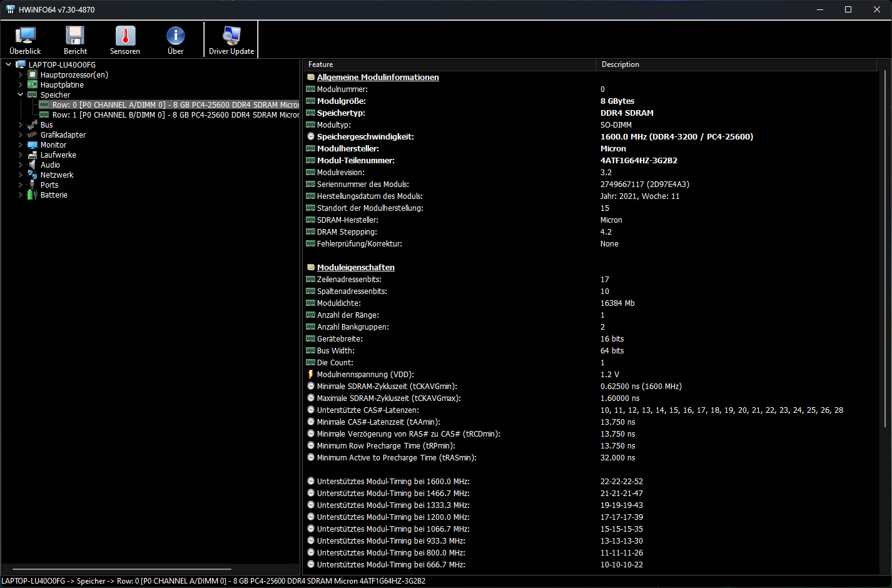Click the Moduleigenschaften section icon
892x588 pixels.
click(311, 267)
